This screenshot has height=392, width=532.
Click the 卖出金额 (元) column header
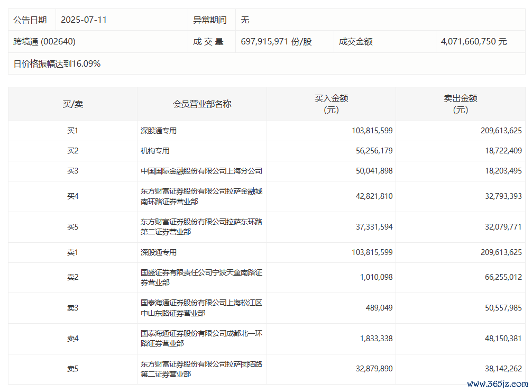pos(460,104)
